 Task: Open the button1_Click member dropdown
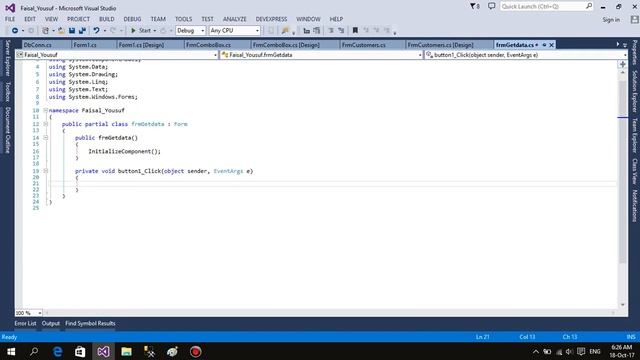(526, 55)
